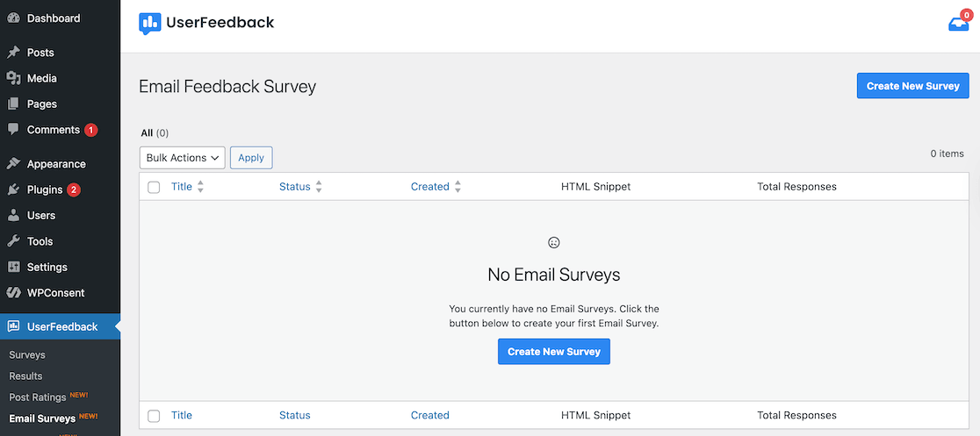Image resolution: width=980 pixels, height=436 pixels.
Task: Click the No Email Surveys heading
Action: coord(554,275)
